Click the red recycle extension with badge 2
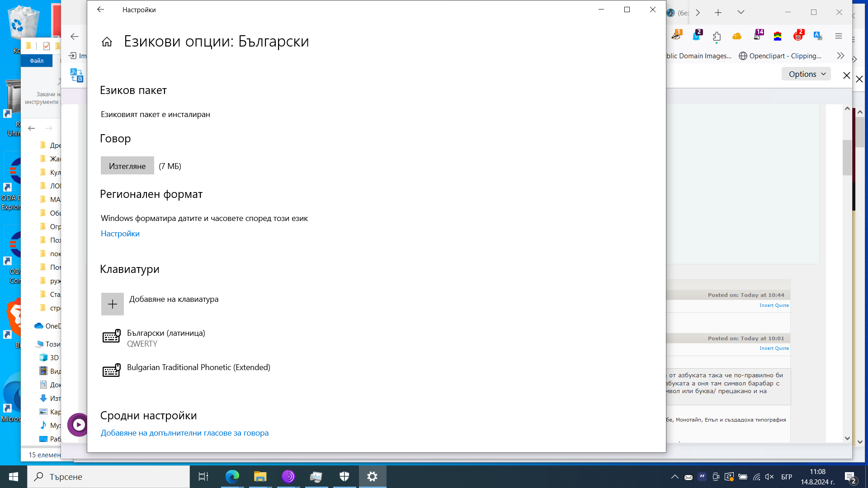868x488 pixels. (x=799, y=35)
